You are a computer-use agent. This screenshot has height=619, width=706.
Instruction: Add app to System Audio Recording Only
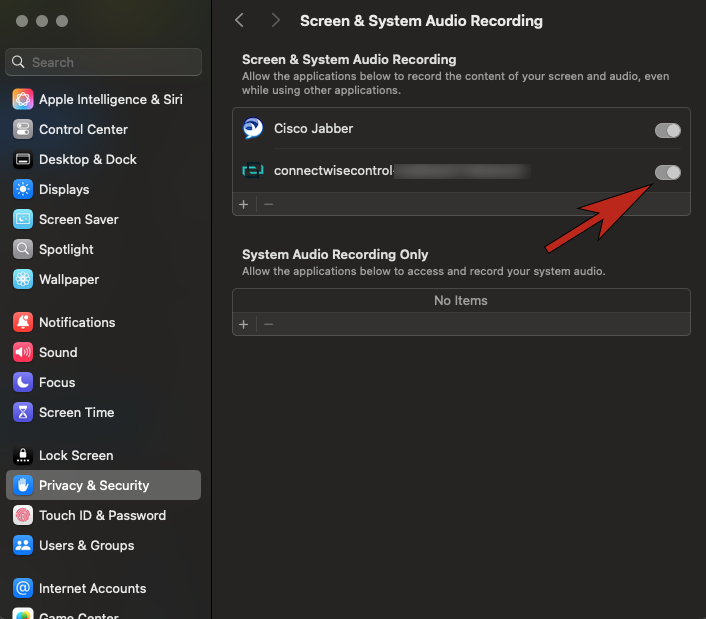tap(243, 324)
